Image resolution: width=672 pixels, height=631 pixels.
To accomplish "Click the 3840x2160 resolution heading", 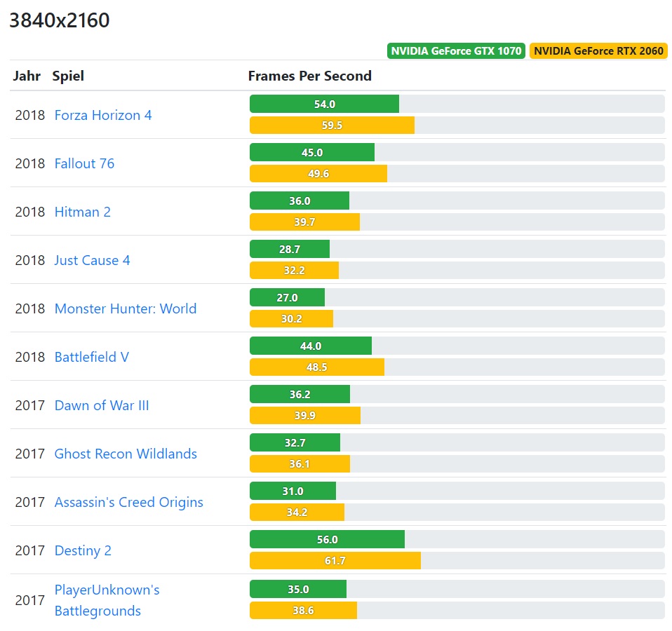I will (60, 20).
